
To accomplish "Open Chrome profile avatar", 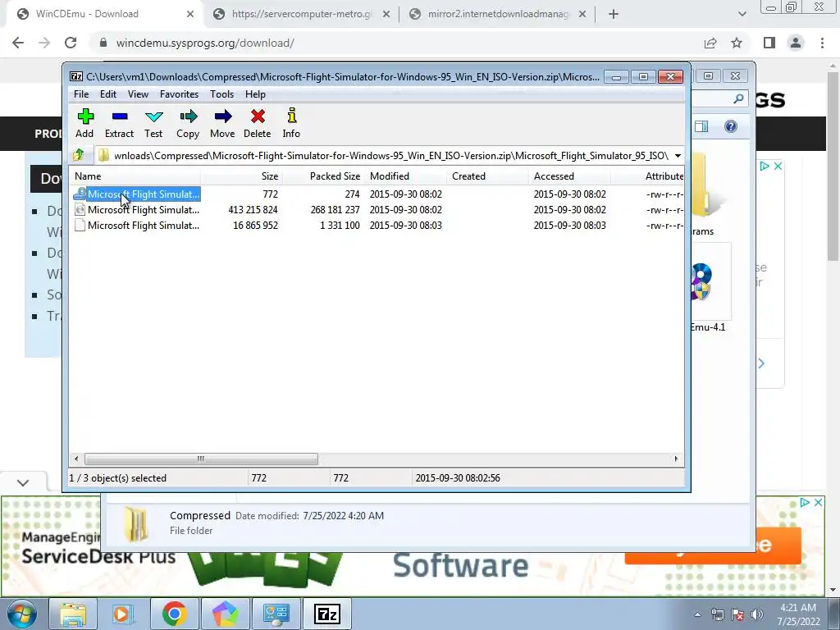I will 796,43.
